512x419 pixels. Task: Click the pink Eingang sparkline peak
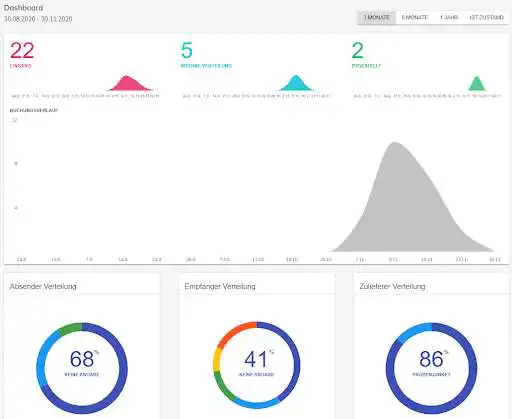point(127,83)
